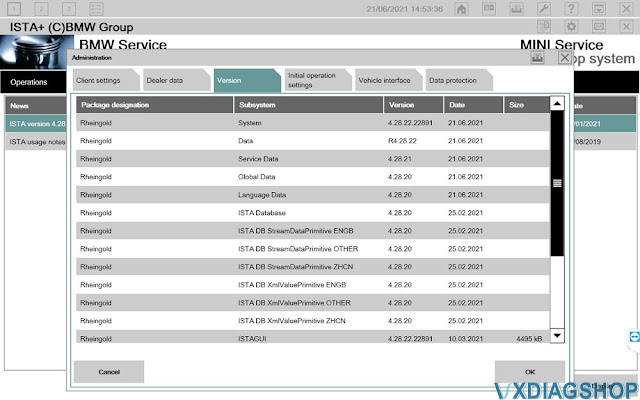Switch to the Dealer data tab

(x=176, y=80)
